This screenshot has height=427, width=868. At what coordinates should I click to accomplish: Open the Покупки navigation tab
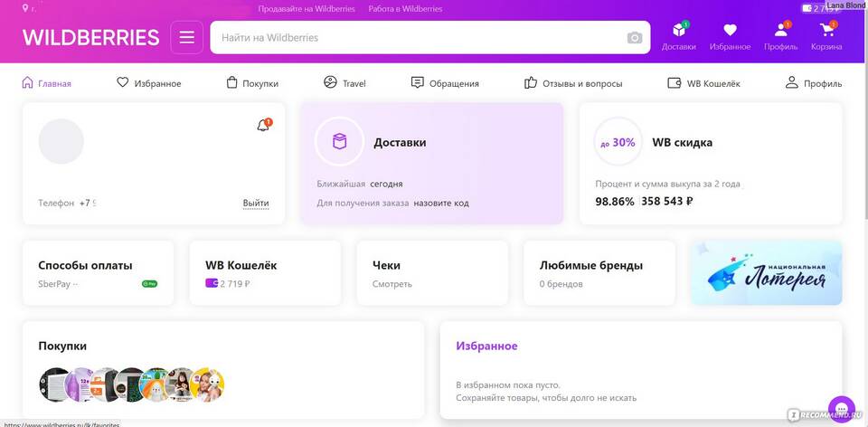(251, 83)
